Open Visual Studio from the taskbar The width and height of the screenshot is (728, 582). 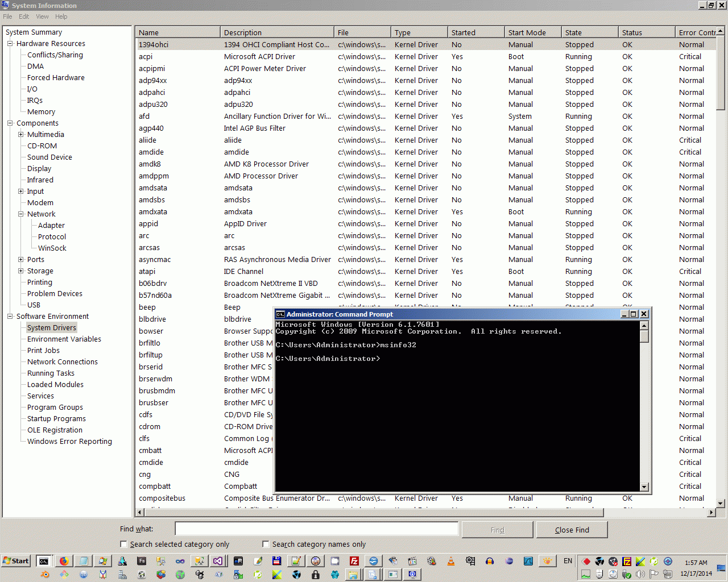coord(218,561)
